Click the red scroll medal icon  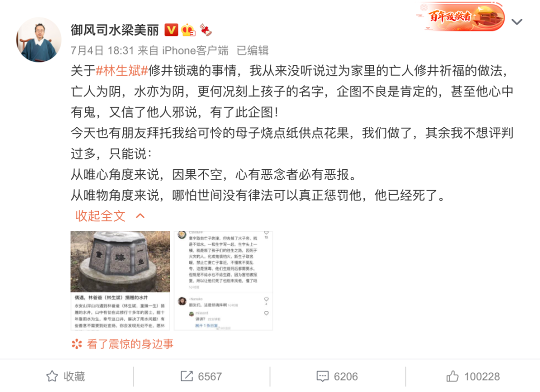205,30
